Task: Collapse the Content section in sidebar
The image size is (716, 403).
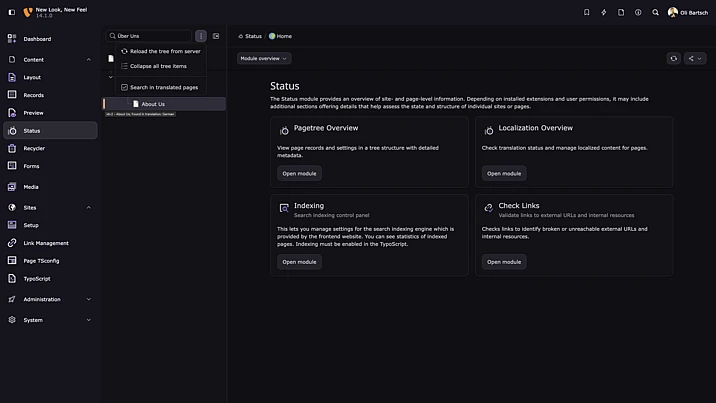Action: [88, 59]
